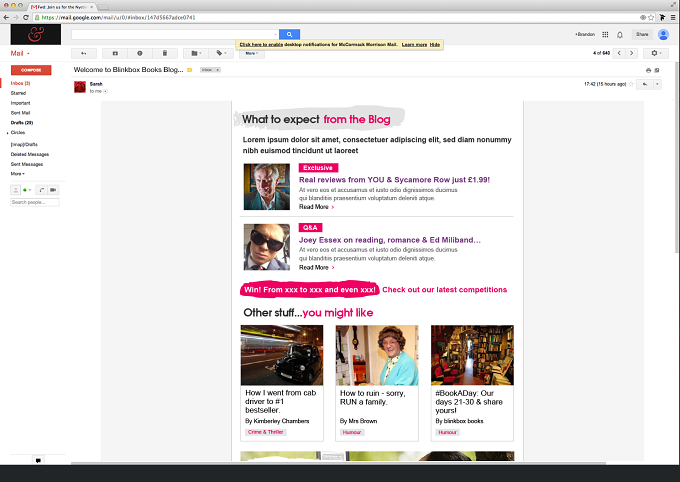Open the Important folder

coord(20,103)
